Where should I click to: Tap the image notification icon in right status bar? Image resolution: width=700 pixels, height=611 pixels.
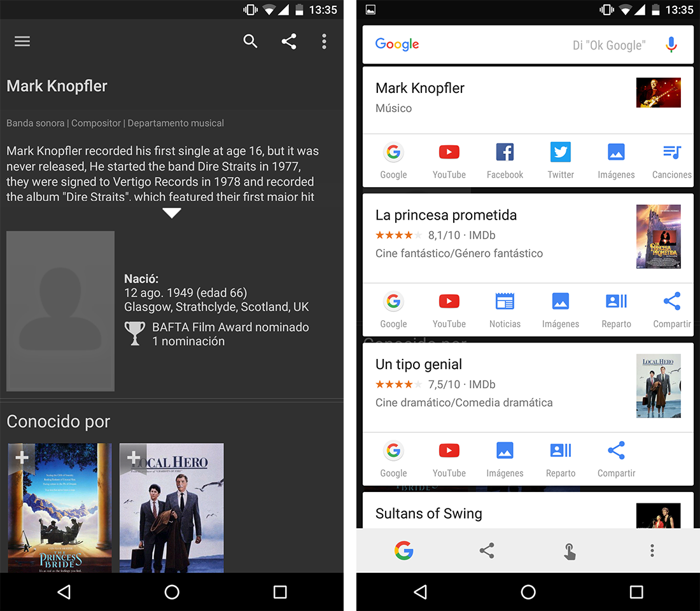pyautogui.click(x=370, y=10)
